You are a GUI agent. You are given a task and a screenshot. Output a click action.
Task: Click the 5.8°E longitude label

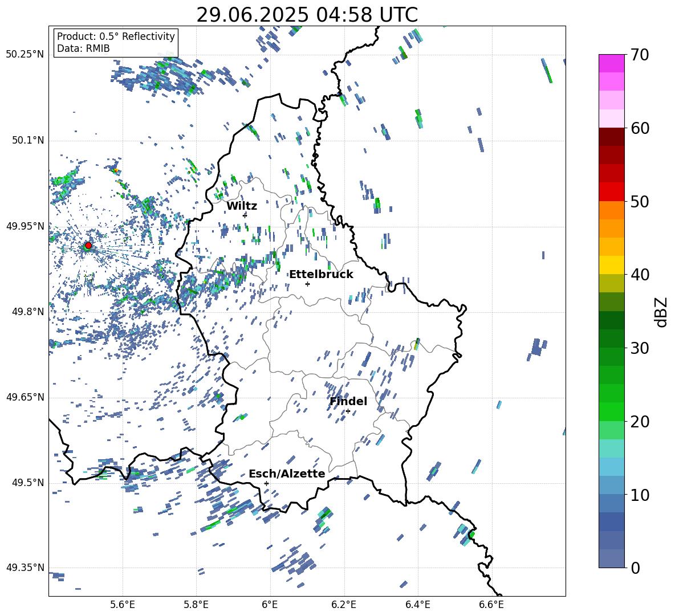point(196,605)
